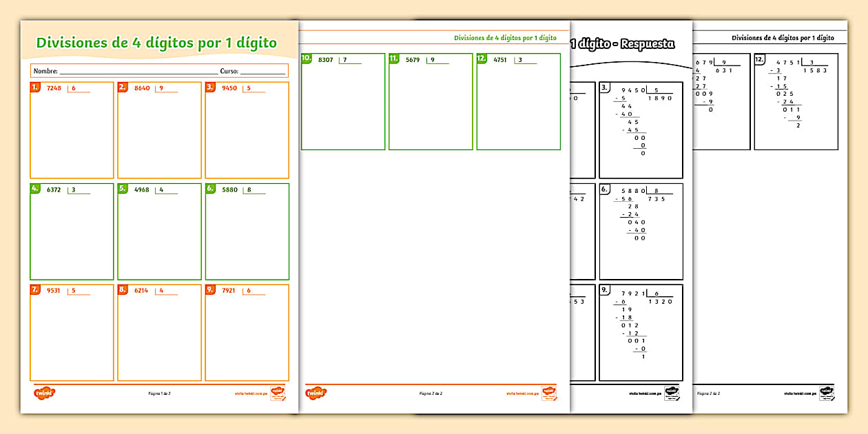The width and height of the screenshot is (868, 434).
Task: Select exercise box 7248 divided by 6
Action: point(72,130)
